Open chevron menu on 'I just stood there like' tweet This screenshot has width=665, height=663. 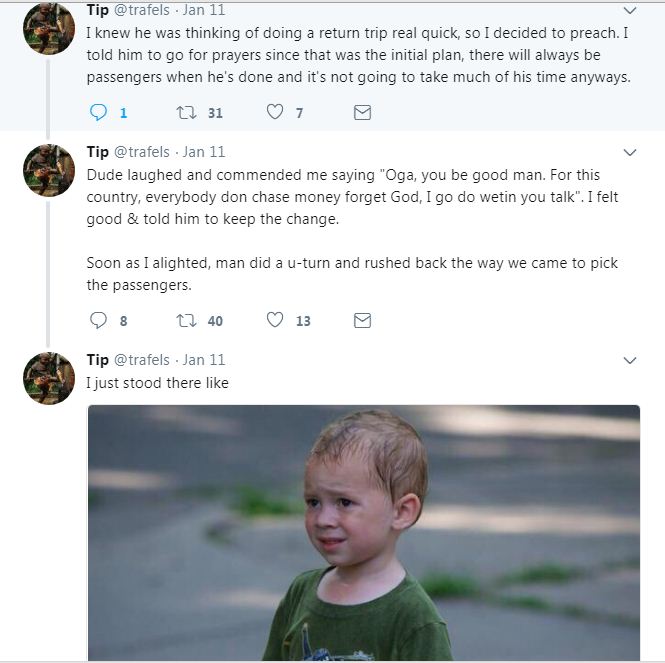630,360
